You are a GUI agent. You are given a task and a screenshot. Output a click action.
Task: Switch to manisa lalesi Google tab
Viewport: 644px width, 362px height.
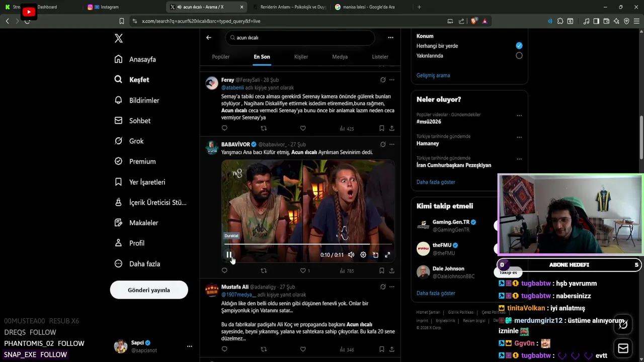pyautogui.click(x=370, y=7)
